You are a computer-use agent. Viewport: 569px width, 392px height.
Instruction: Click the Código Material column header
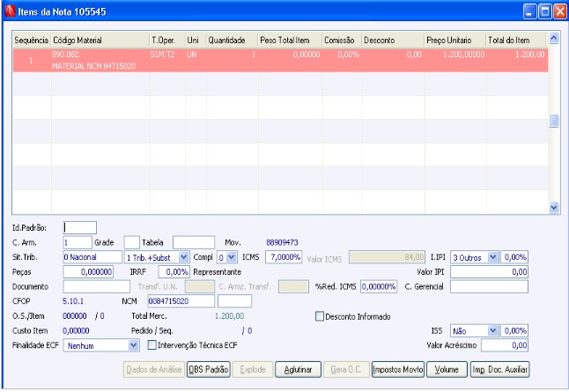tap(100, 41)
